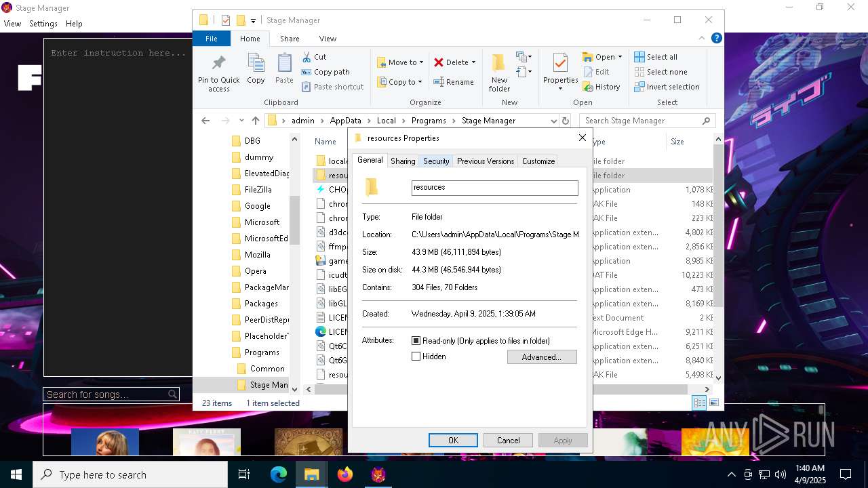Sort files by Size column

pos(677,142)
